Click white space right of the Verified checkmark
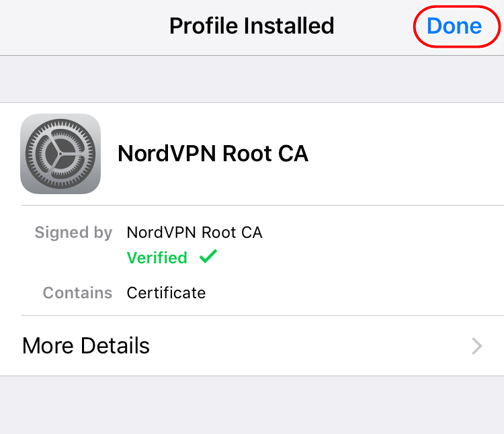Image resolution: width=504 pixels, height=434 pixels. click(x=349, y=258)
